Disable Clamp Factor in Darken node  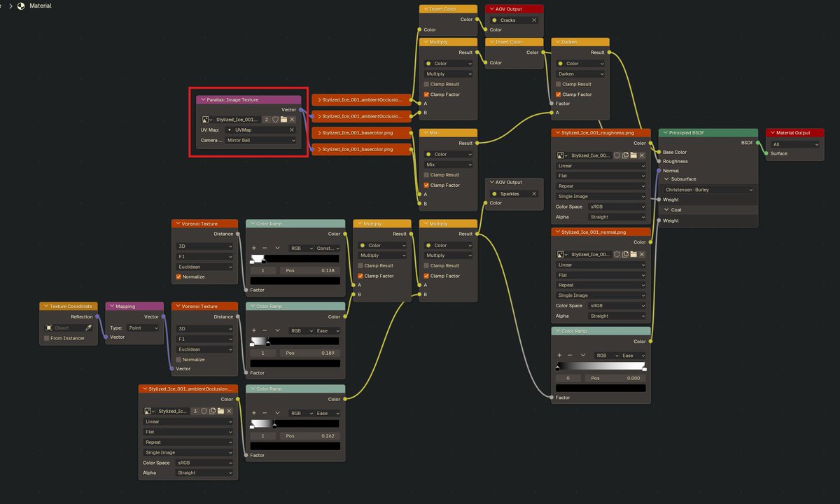[560, 94]
